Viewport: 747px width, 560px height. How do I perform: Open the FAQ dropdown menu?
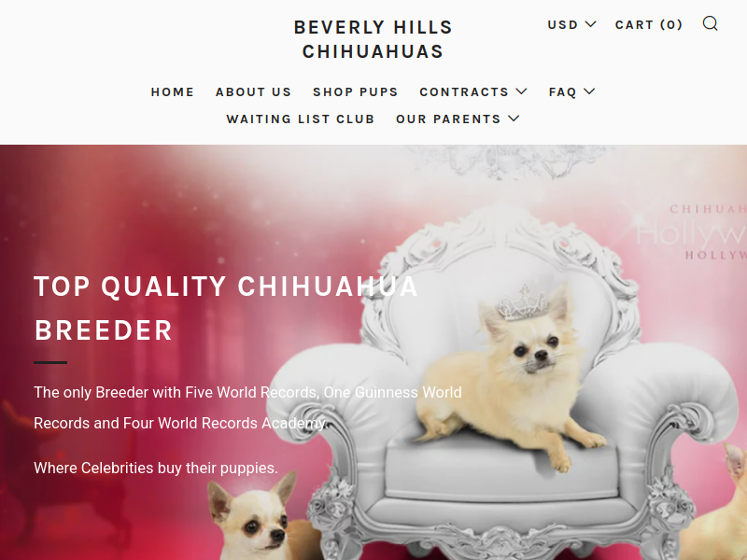click(571, 91)
